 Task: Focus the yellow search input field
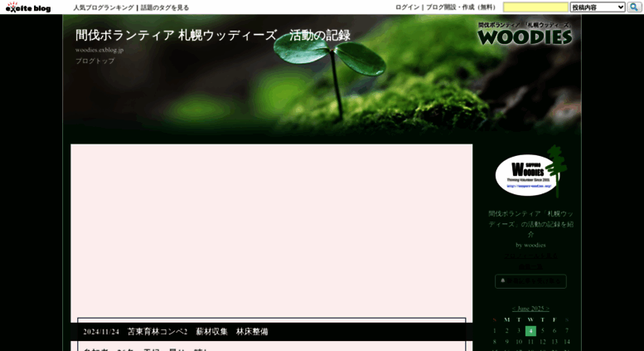point(535,7)
